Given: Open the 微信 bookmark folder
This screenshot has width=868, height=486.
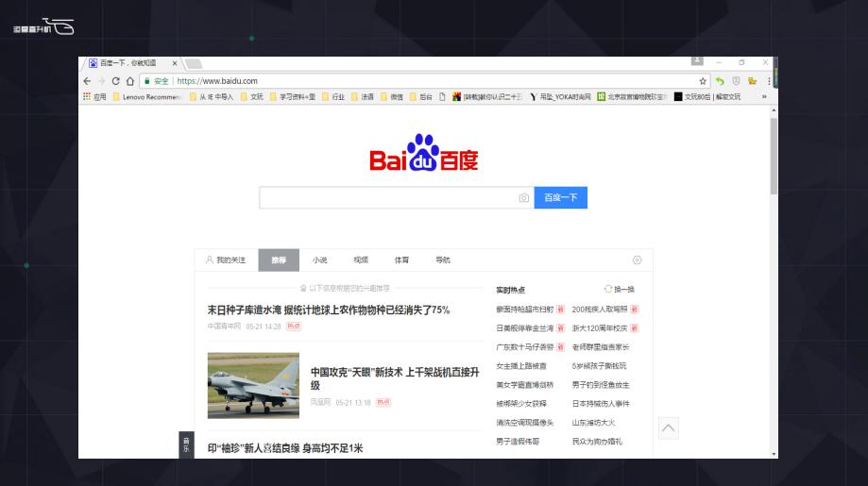Looking at the screenshot, I should (392, 97).
